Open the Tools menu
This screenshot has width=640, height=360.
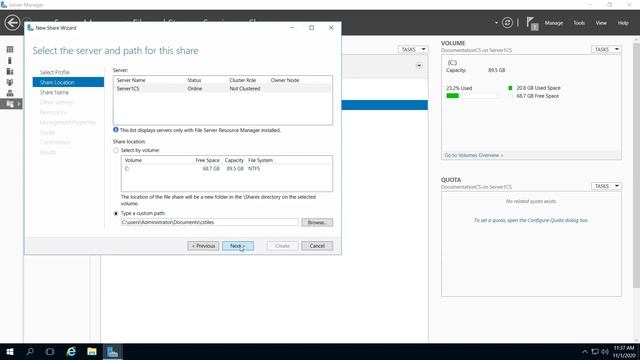click(x=579, y=23)
